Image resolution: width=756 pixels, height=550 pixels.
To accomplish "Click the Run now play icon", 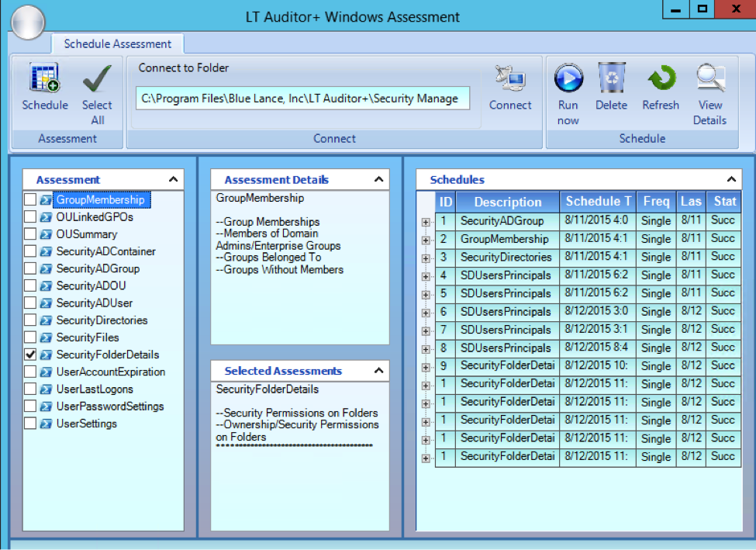I will (568, 78).
